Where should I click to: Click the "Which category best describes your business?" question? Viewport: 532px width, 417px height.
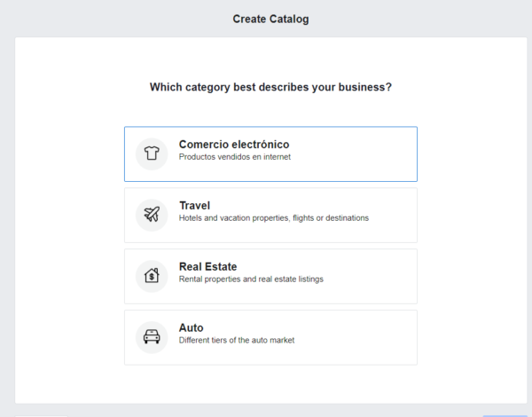tap(270, 87)
